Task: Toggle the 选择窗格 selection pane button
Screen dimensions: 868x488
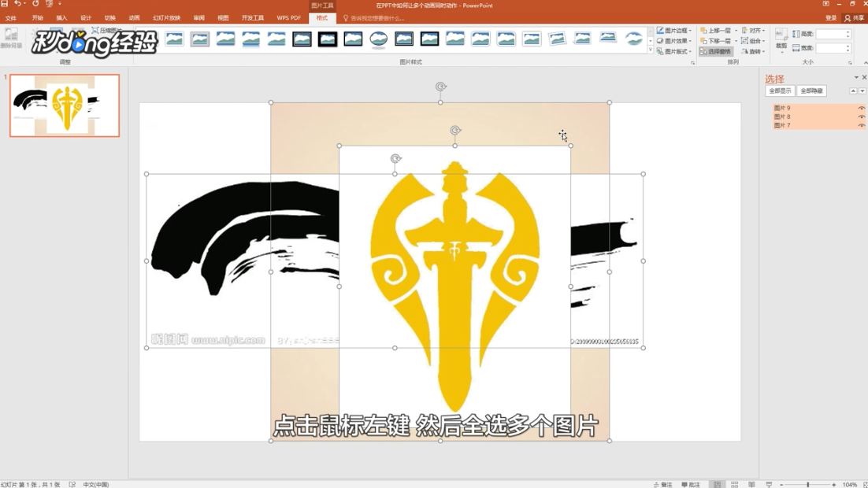Action: (715, 51)
